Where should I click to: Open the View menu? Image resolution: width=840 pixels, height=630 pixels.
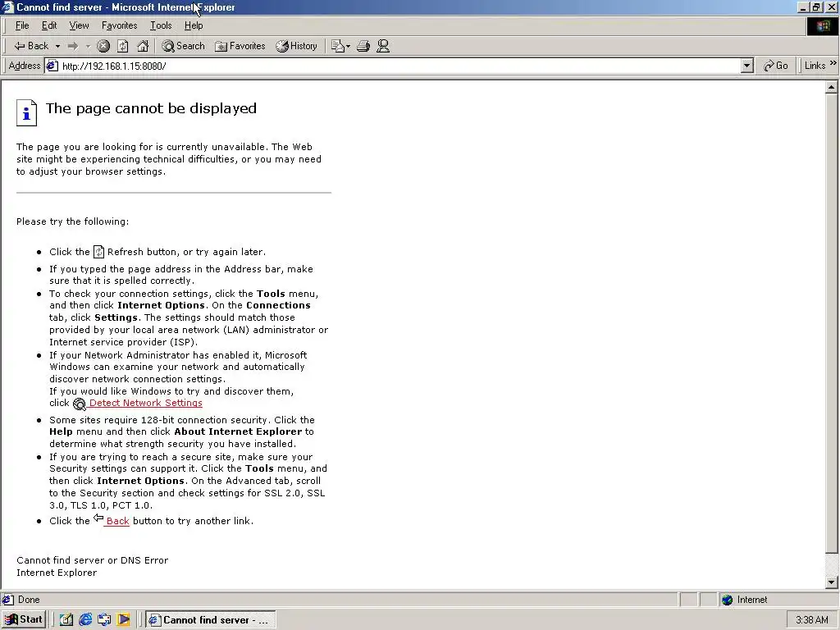79,25
